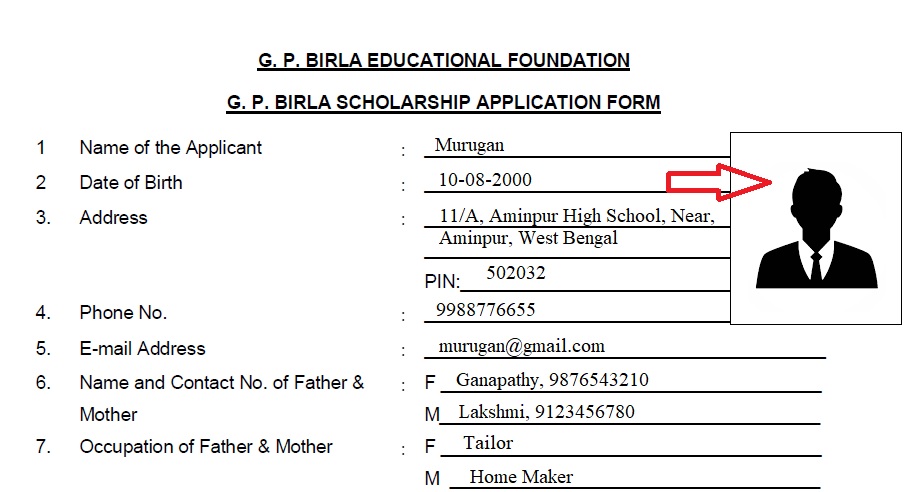Click the "Date of Birth" label
This screenshot has height=492, width=916.
[x=131, y=183]
